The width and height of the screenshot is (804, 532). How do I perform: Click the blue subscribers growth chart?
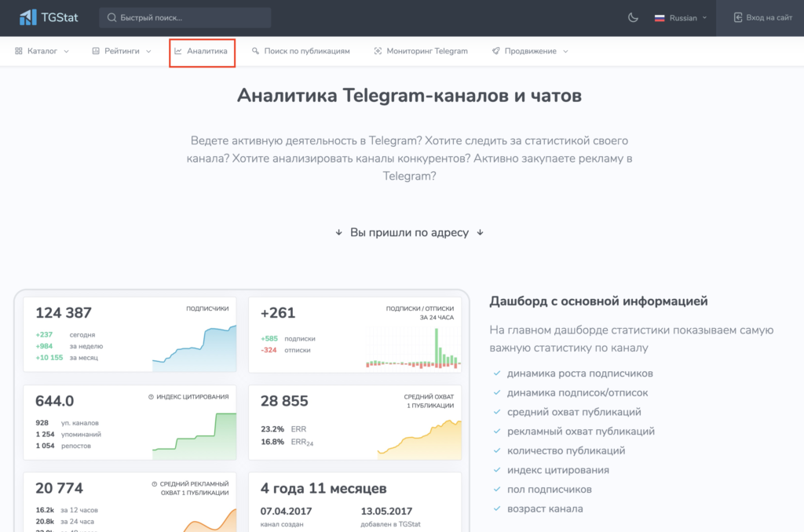[195, 348]
